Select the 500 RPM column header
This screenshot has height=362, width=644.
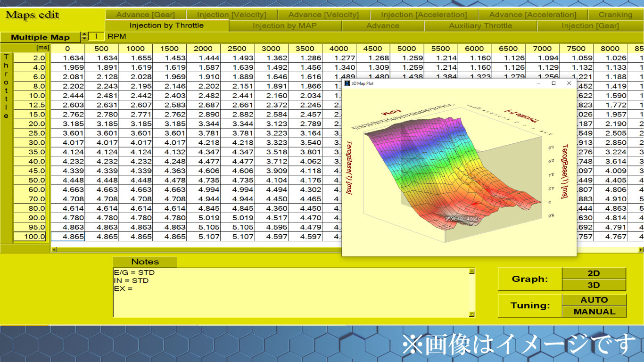(x=102, y=48)
